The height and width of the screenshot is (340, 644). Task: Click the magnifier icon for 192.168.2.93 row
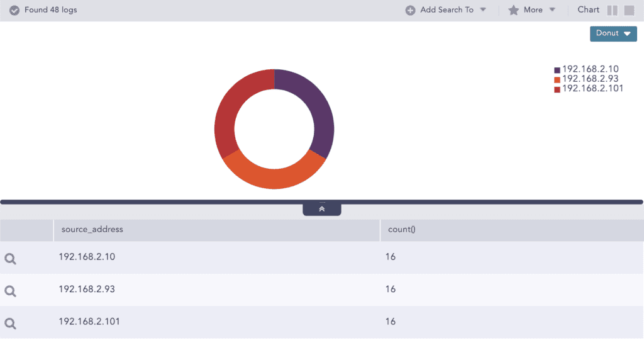(10, 291)
